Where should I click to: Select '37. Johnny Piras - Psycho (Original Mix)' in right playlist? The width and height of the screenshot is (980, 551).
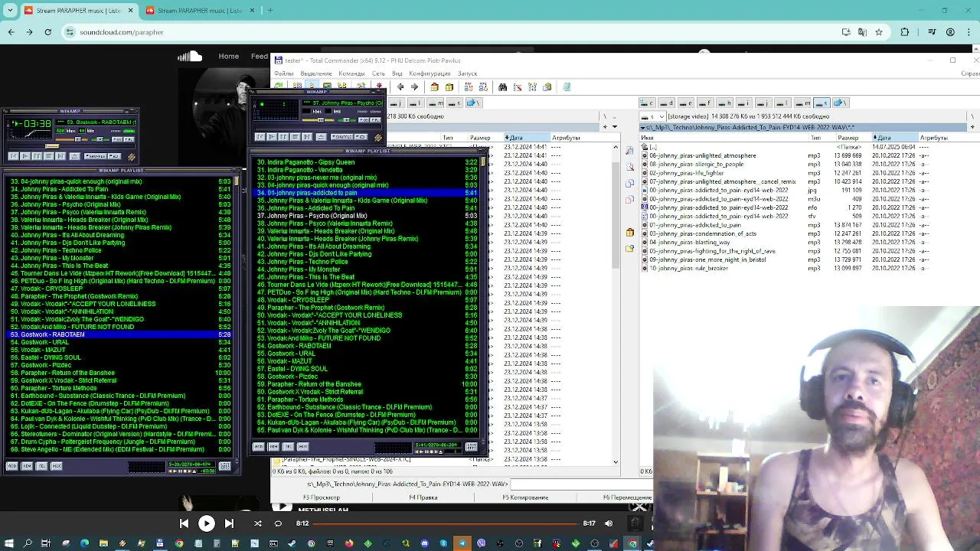(367, 216)
